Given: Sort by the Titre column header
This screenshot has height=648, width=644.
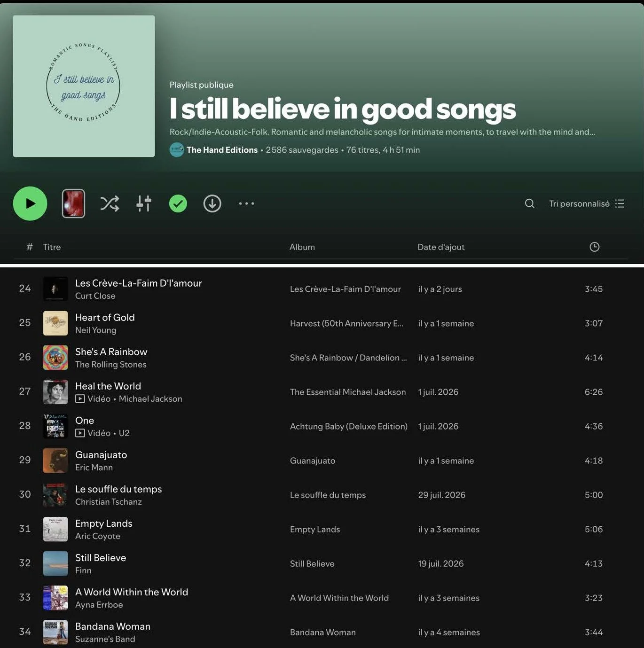Looking at the screenshot, I should tap(52, 247).
